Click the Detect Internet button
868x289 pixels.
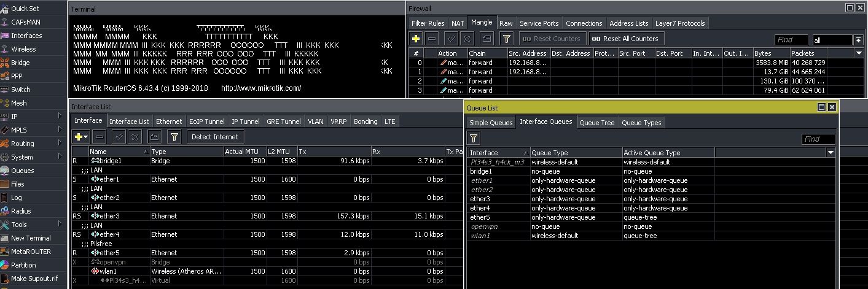click(x=215, y=137)
